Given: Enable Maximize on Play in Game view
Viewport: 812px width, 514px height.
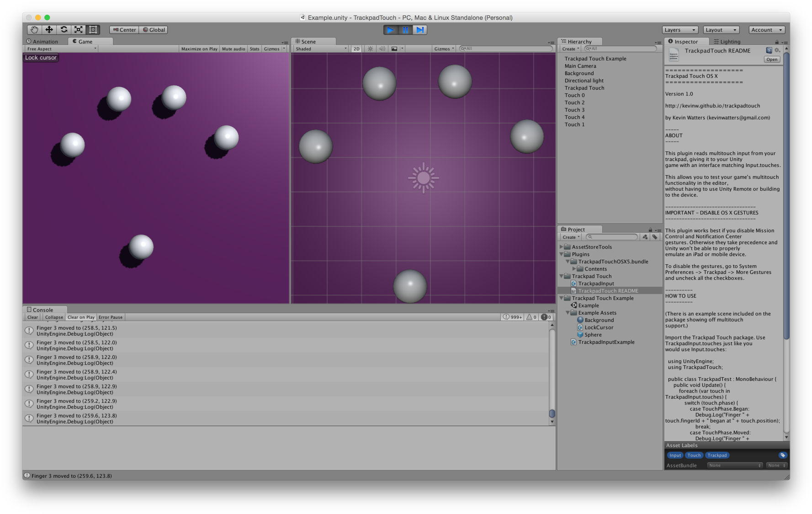Looking at the screenshot, I should 199,48.
